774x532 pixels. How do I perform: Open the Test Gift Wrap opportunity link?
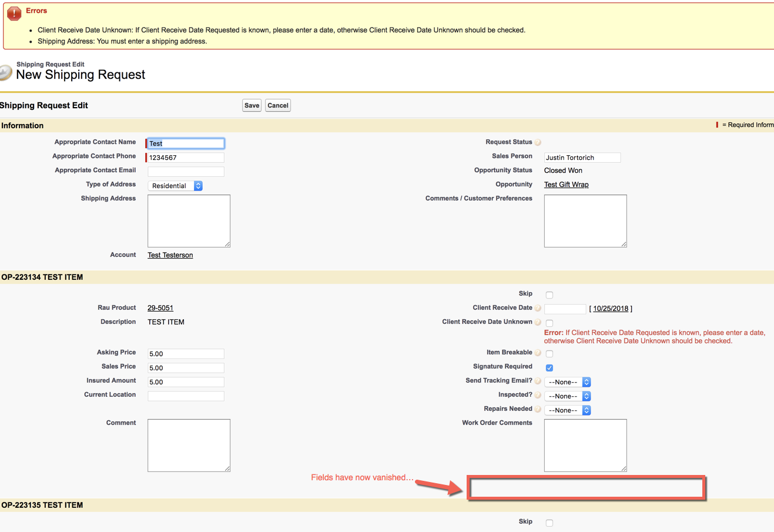pos(566,185)
